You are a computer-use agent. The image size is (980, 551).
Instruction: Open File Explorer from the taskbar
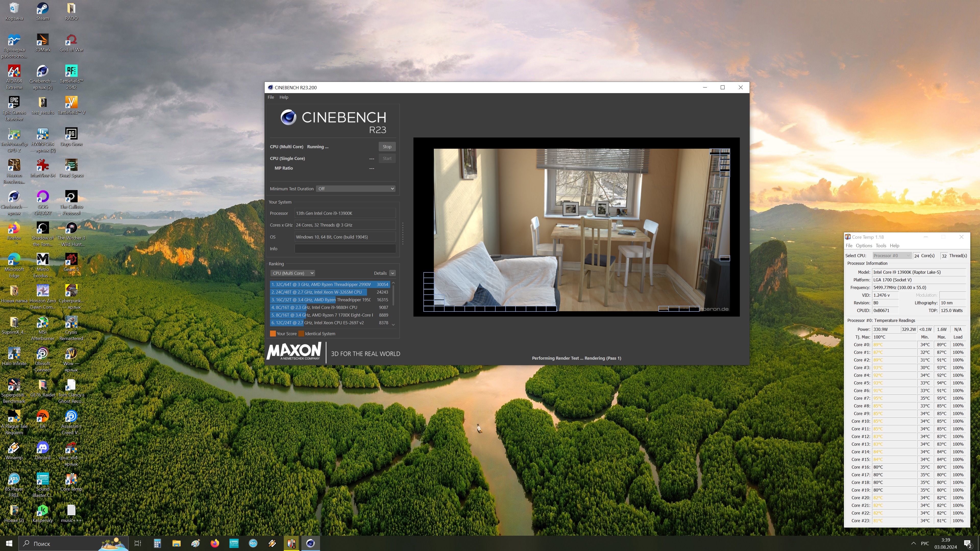pyautogui.click(x=176, y=543)
